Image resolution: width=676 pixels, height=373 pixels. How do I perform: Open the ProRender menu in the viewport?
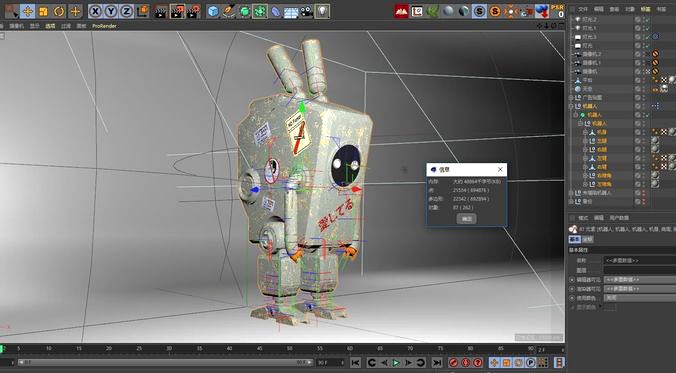[x=104, y=26]
